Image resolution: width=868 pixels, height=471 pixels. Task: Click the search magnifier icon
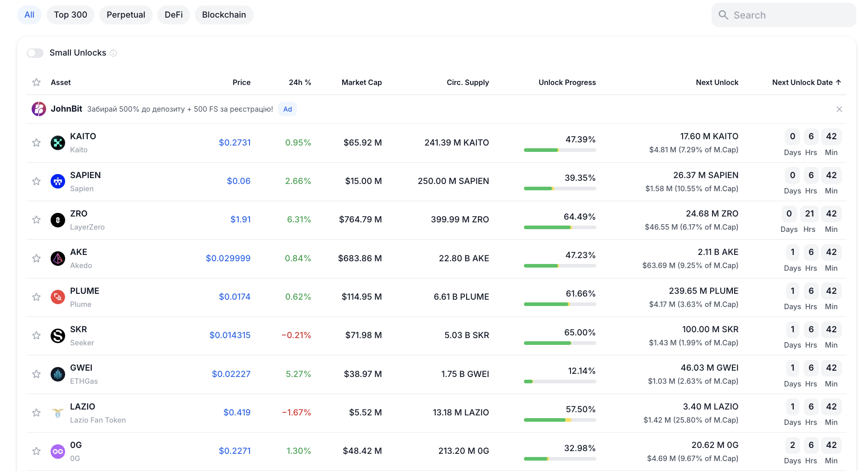click(723, 15)
